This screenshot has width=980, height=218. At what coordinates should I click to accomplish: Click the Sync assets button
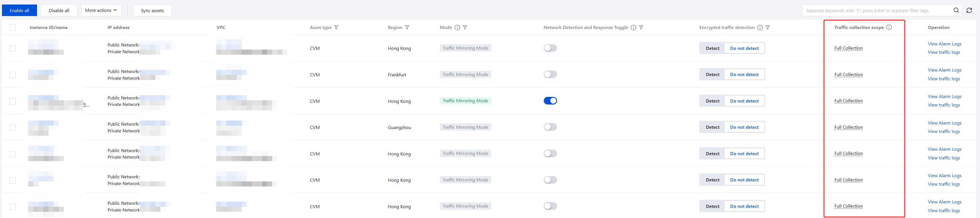pyautogui.click(x=152, y=10)
